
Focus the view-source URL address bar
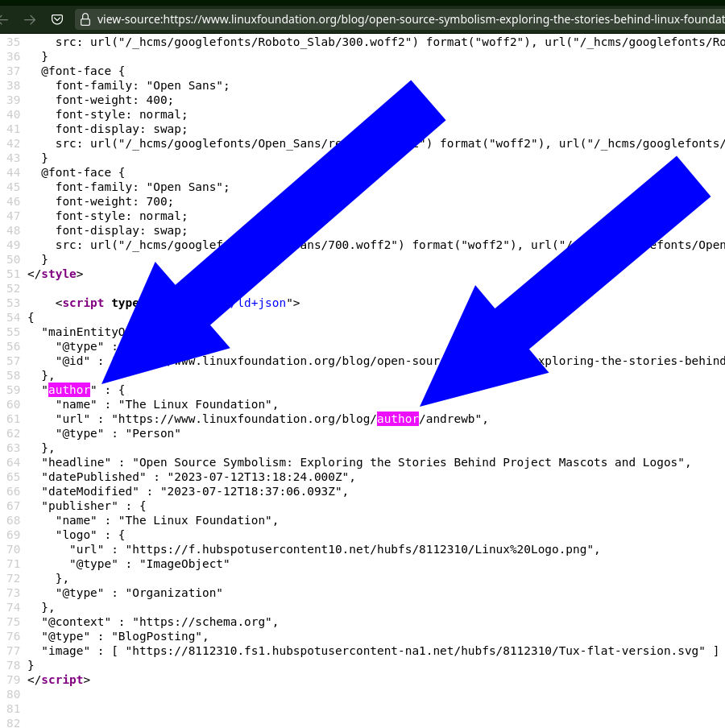coord(403,19)
